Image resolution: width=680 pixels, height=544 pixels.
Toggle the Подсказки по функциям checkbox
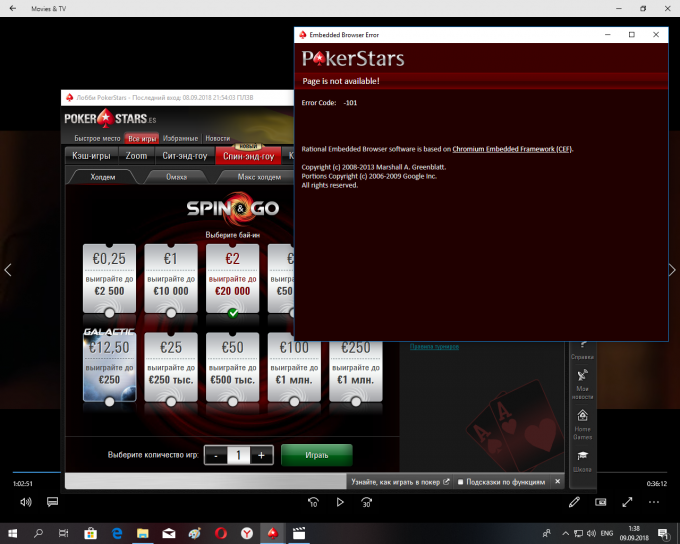(x=461, y=482)
